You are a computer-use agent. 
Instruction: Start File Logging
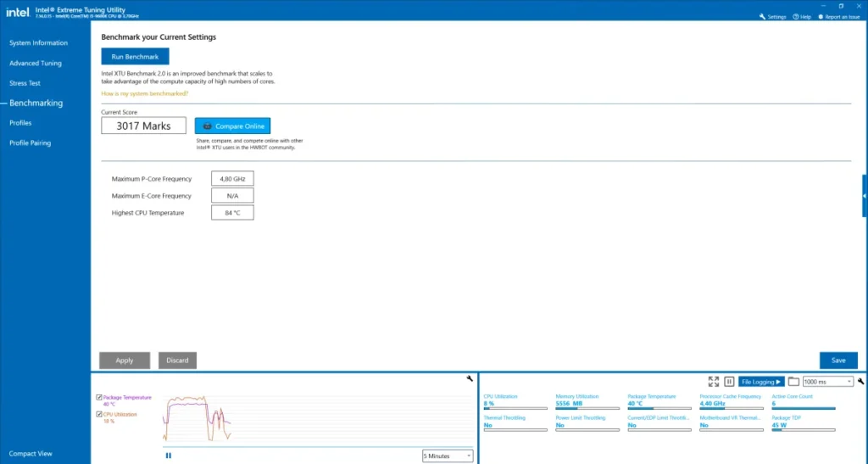(761, 382)
